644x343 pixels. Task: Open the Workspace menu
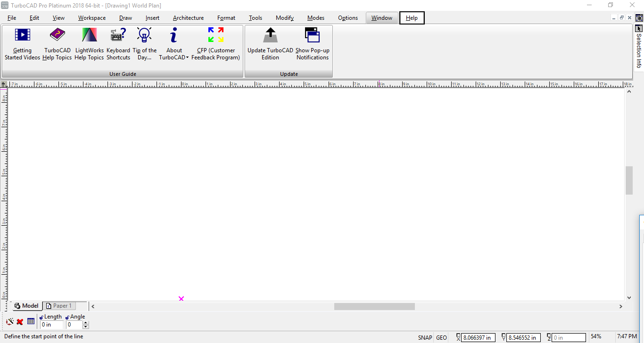tap(92, 18)
